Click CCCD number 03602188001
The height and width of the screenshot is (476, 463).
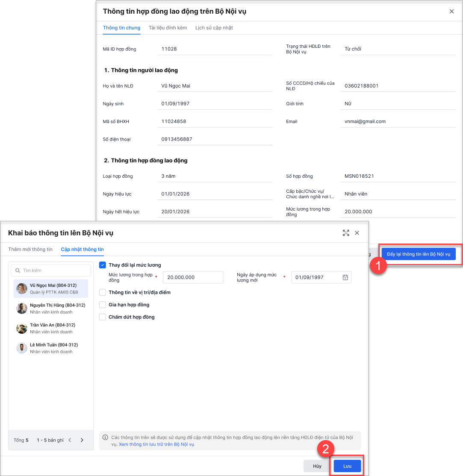click(362, 86)
